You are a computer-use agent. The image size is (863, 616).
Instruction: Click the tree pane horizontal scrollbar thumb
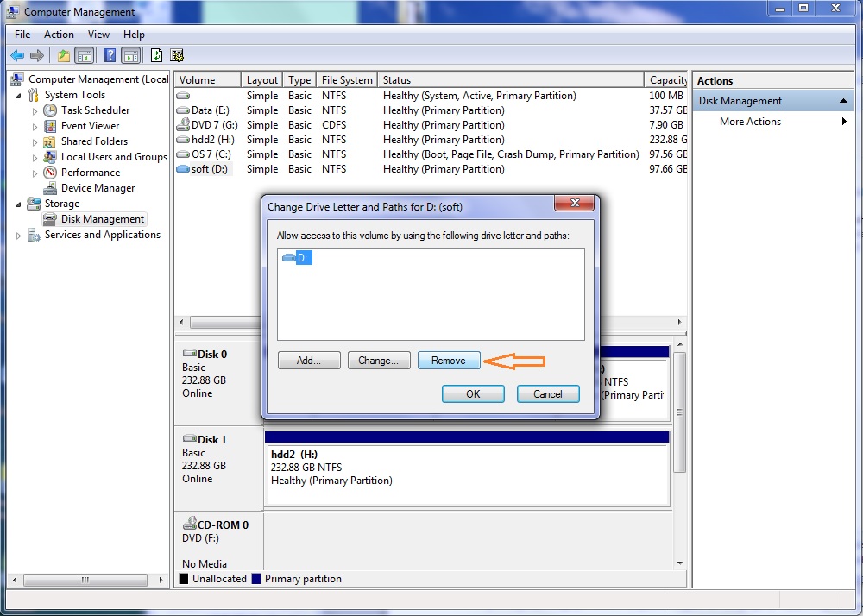click(x=85, y=580)
